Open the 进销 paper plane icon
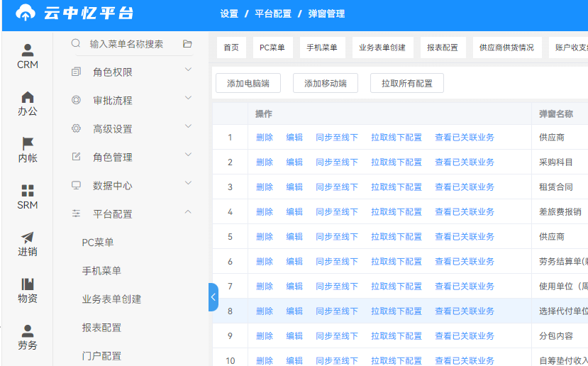Viewport: 588px width, 366px height. tap(28, 238)
